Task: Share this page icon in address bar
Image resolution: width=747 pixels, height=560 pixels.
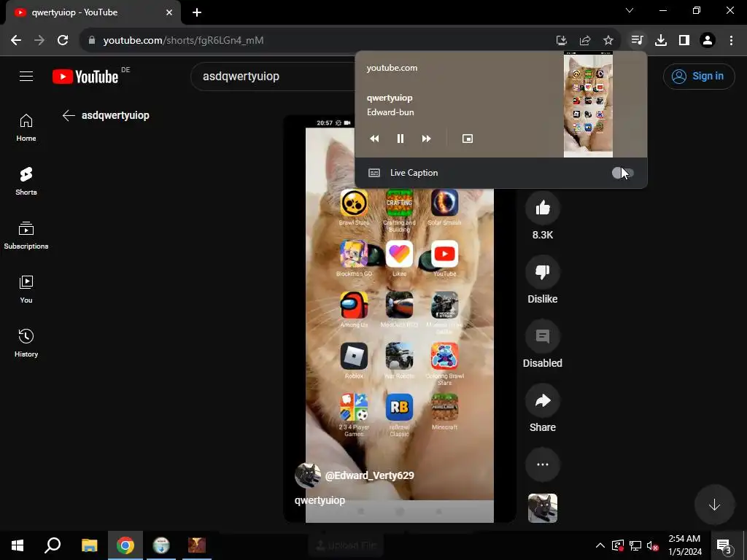Action: pyautogui.click(x=585, y=41)
